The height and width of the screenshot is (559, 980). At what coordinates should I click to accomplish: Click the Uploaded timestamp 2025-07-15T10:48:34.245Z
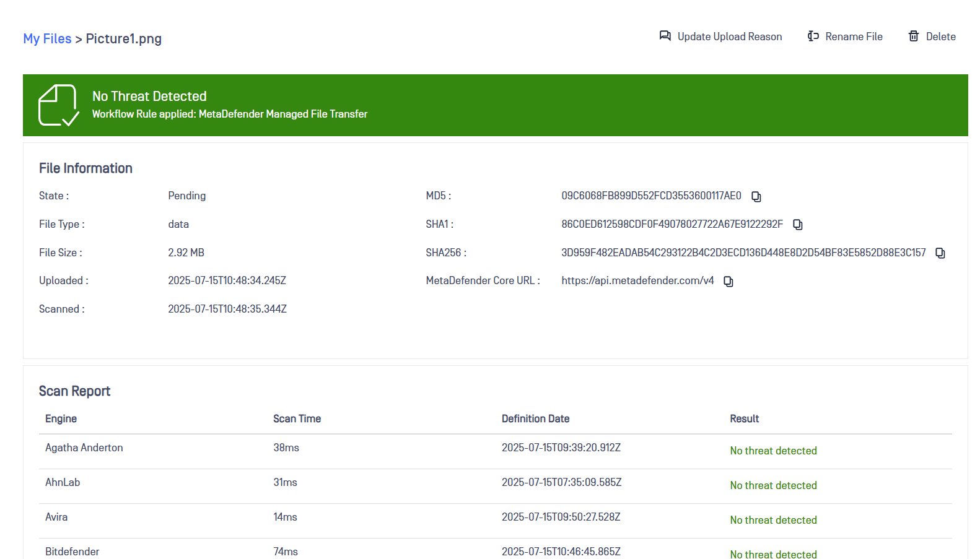(x=227, y=280)
